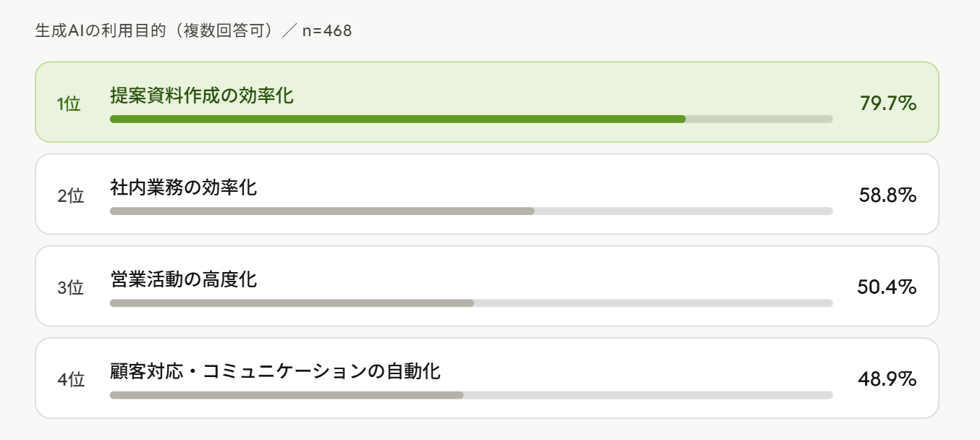Viewport: 980px width, 440px height.
Task: Click the unfilled track of fourth-place bar
Action: [648, 395]
